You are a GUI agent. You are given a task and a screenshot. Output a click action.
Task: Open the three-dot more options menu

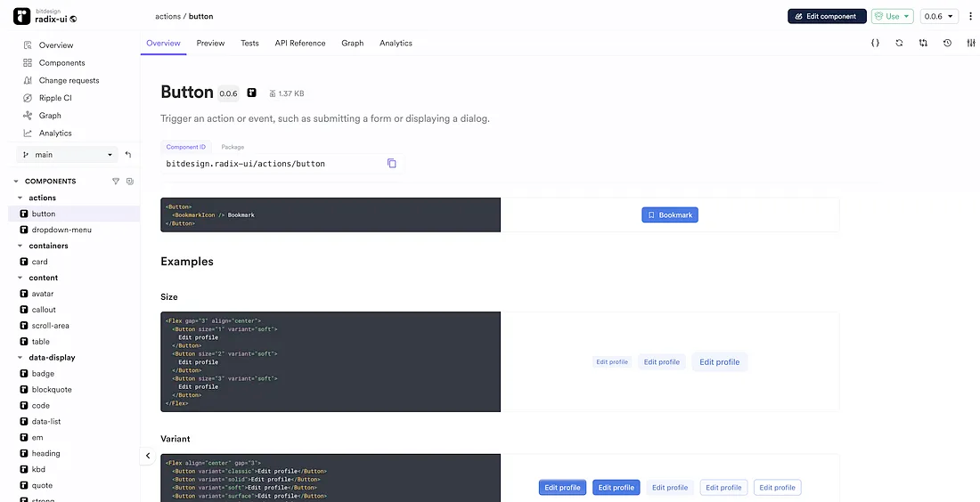(x=971, y=16)
